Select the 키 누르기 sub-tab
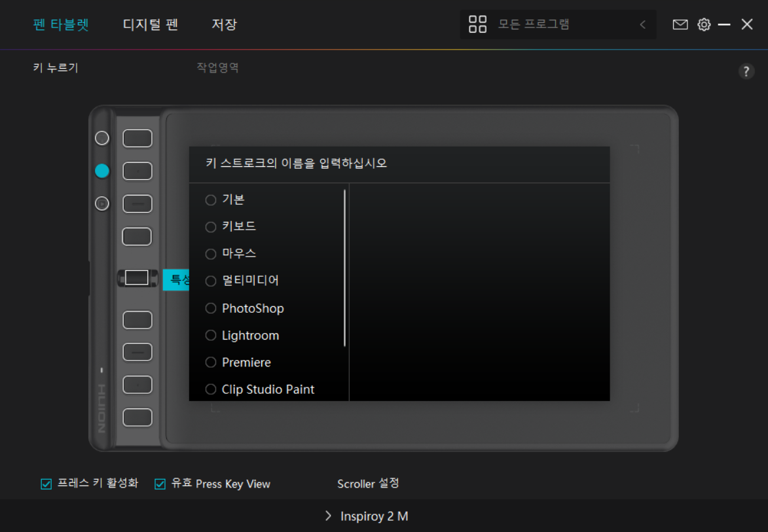The height and width of the screenshot is (532, 768). 56,67
